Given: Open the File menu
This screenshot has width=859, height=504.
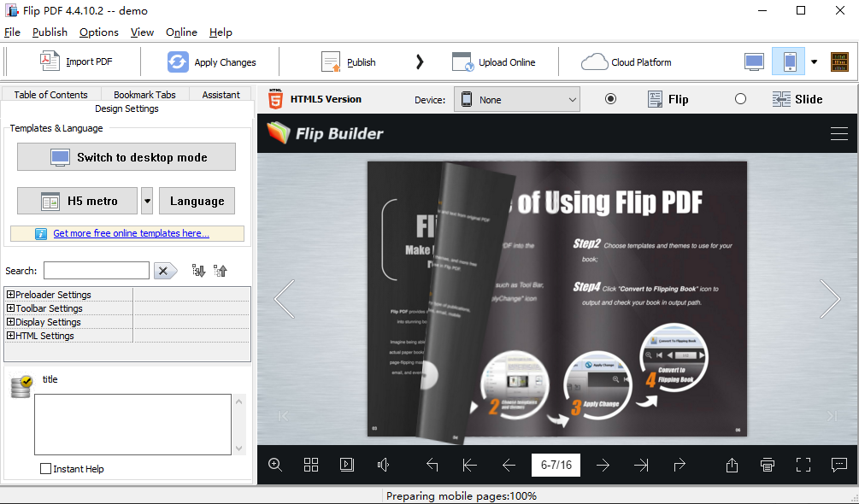Looking at the screenshot, I should [12, 32].
